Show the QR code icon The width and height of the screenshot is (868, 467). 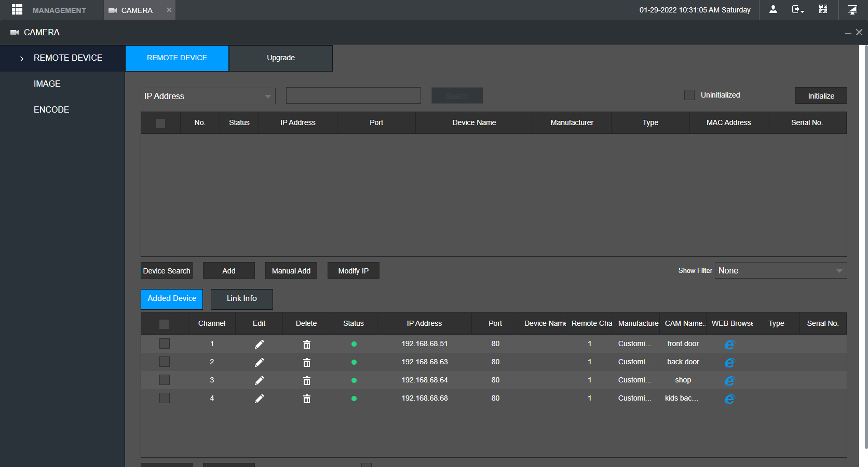[823, 9]
